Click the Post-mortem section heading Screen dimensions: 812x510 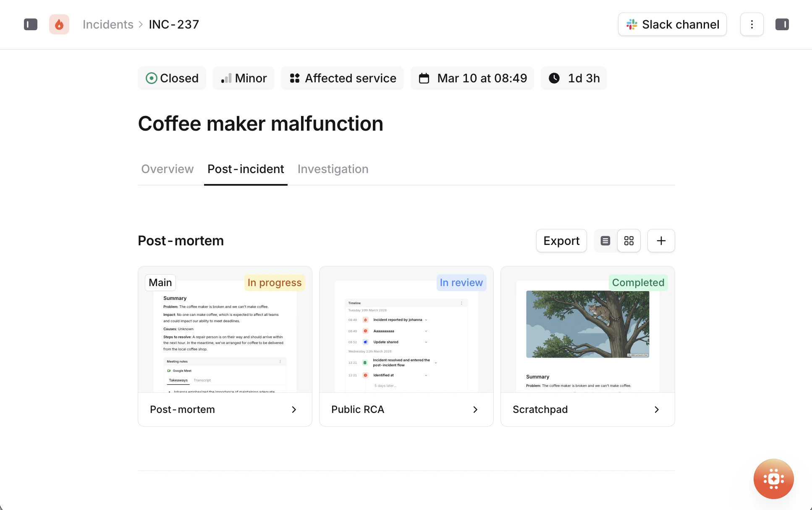[181, 241]
